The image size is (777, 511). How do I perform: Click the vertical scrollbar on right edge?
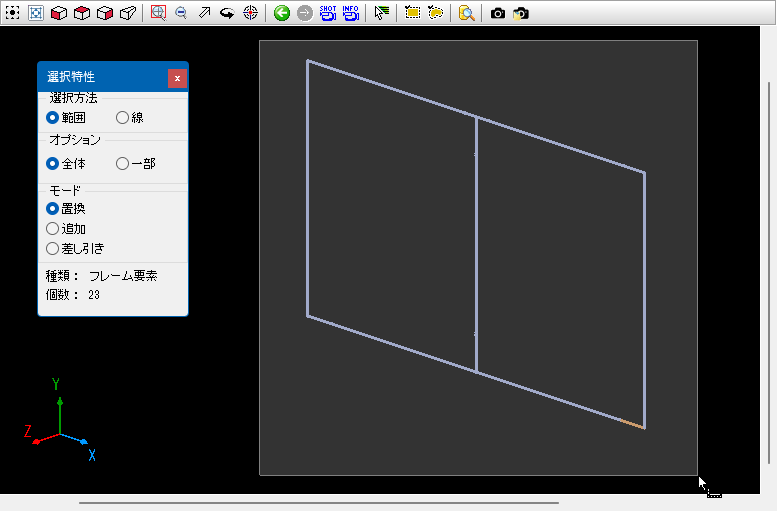coord(769,273)
